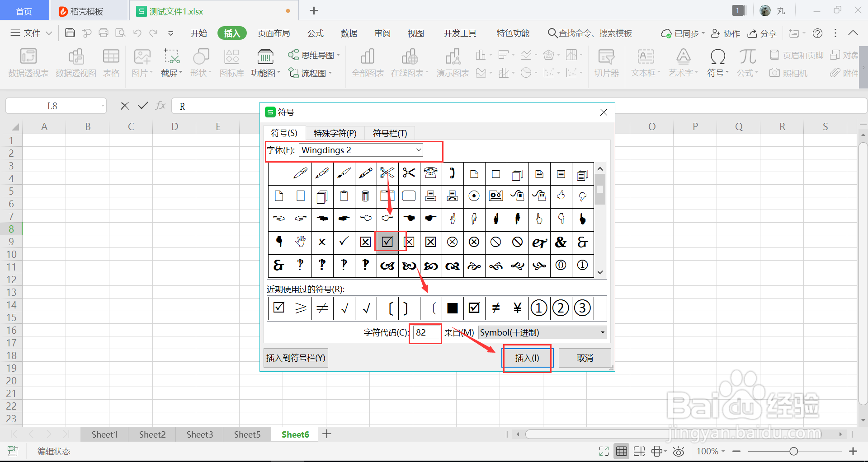868x462 pixels.
Task: Open the 来自 Symbol(十进制) dropdown
Action: click(542, 333)
